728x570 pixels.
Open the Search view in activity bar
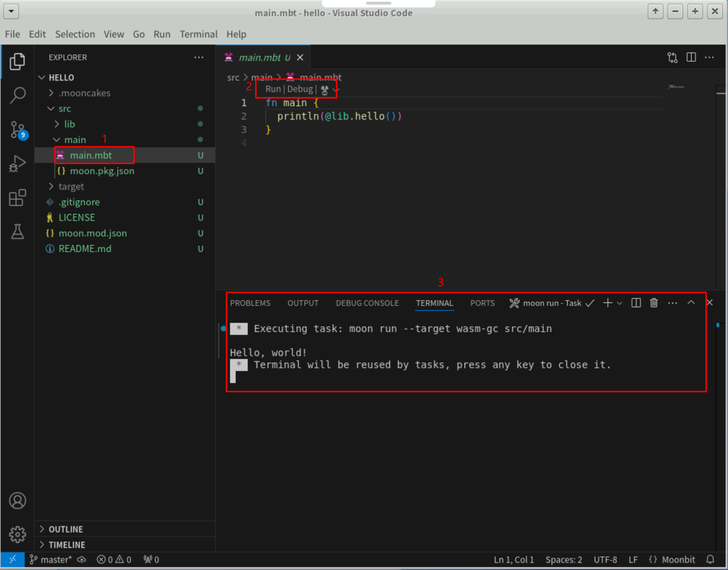(x=17, y=95)
